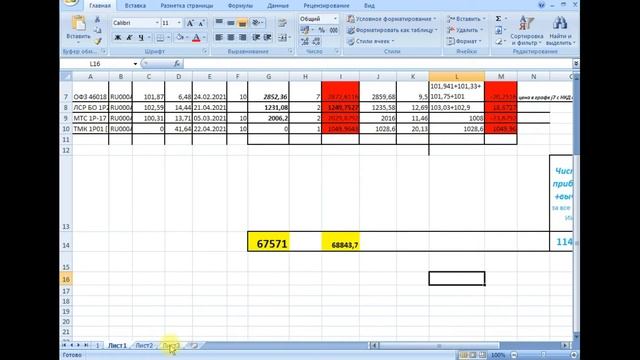Click Формат in the cells group
This screenshot has width=640, height=360.
pos(464,41)
